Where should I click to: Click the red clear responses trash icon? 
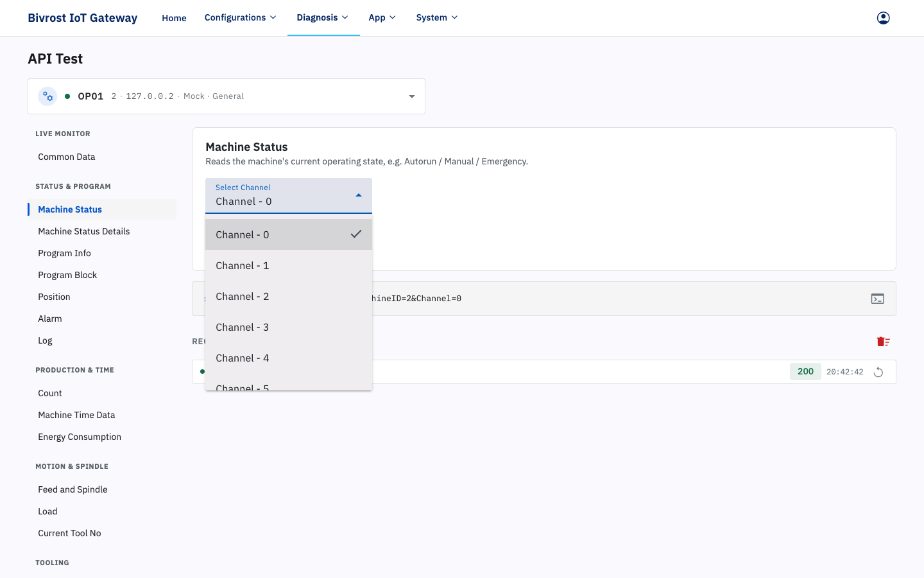(x=883, y=342)
